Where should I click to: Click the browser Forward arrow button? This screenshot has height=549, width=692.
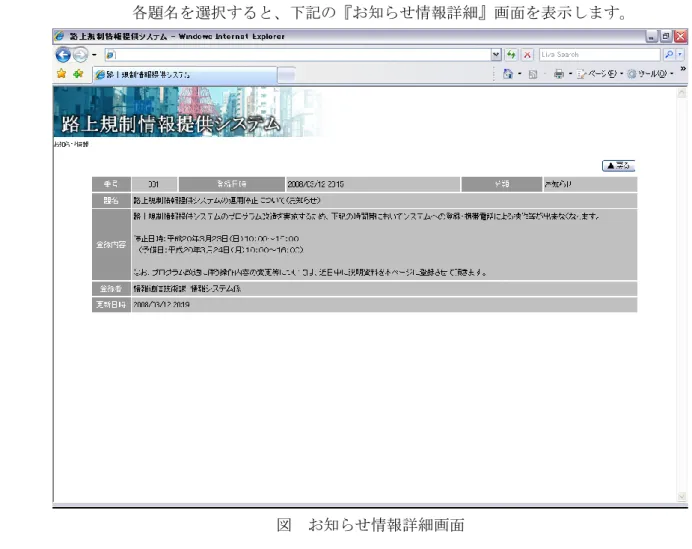pos(80,55)
